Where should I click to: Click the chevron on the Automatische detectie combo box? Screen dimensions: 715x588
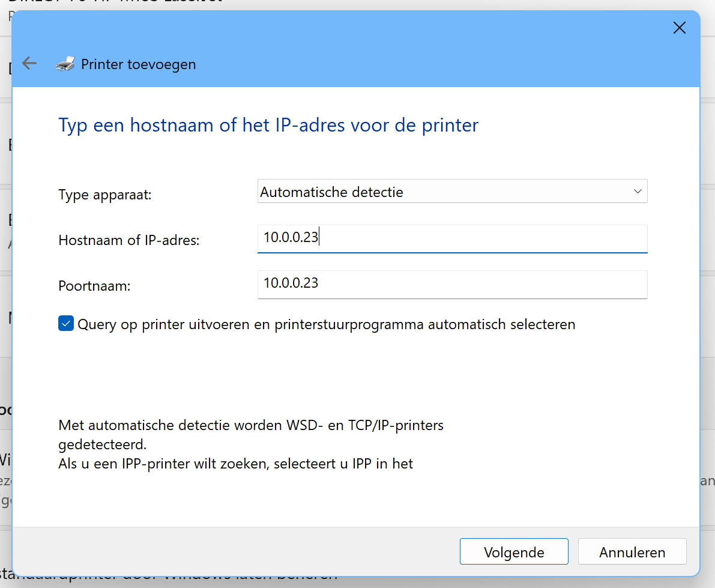tap(637, 192)
